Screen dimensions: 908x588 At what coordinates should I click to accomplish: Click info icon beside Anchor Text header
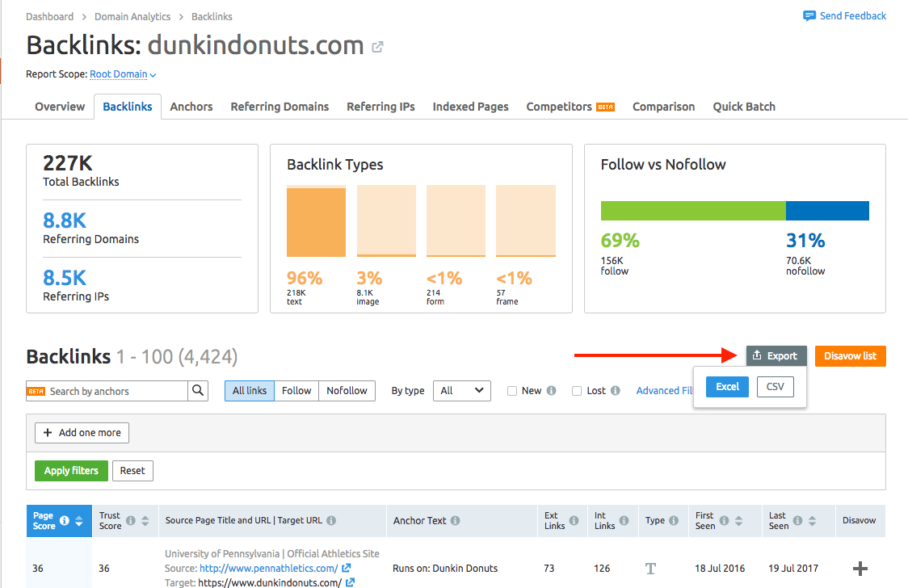click(x=455, y=520)
